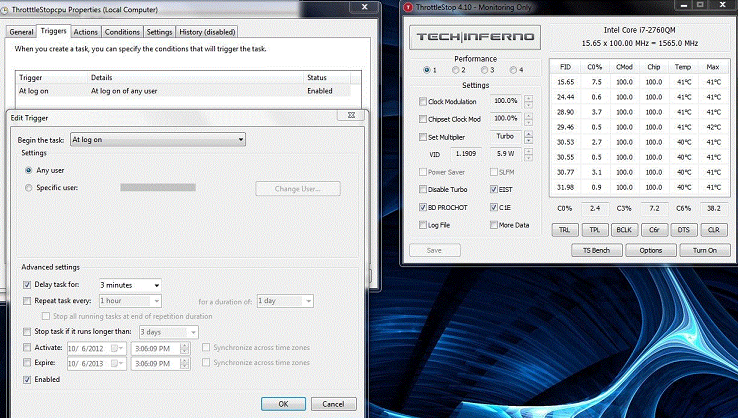Enable 'Repeat task every' checkbox
738x418 pixels.
pos(27,301)
